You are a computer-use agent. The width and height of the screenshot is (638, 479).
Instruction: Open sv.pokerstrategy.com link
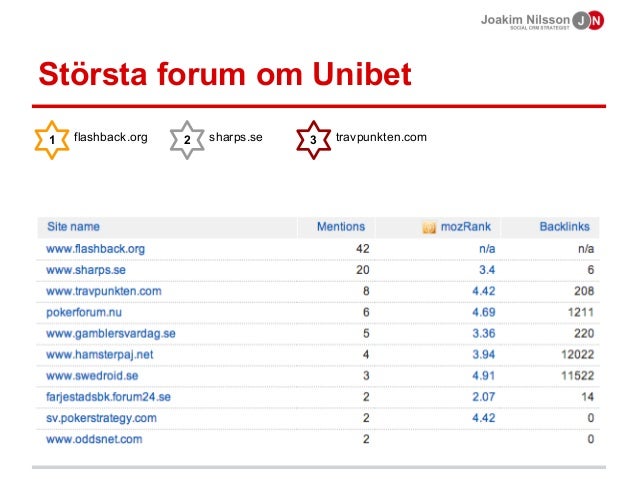tap(101, 418)
